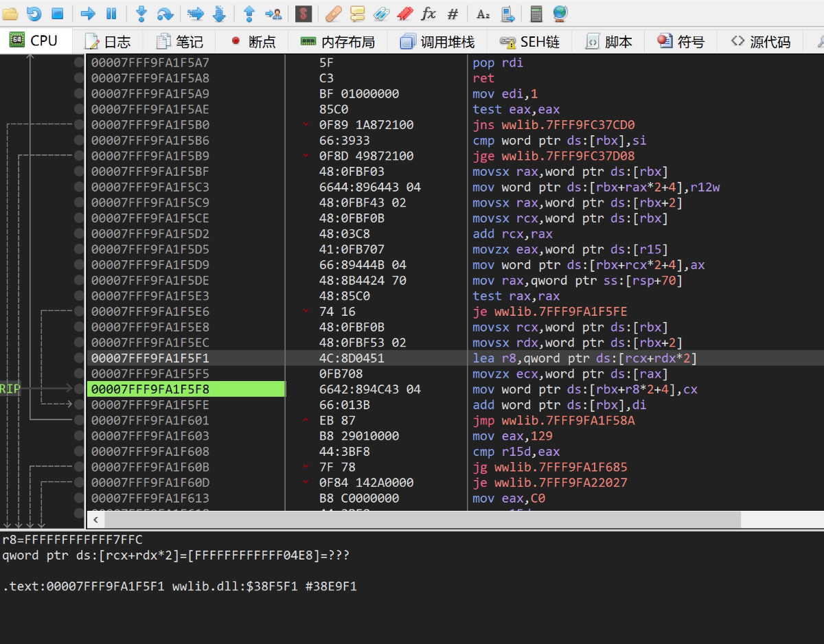
Task: Pause execution of the debuggee
Action: [x=111, y=13]
